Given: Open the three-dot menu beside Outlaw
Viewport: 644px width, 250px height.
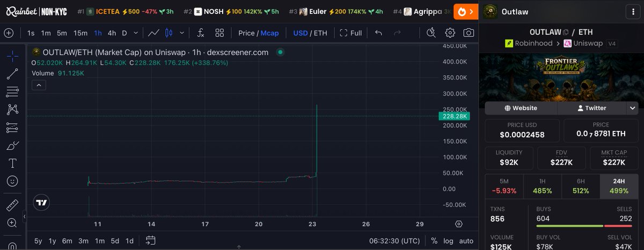Looking at the screenshot, I should [x=633, y=11].
